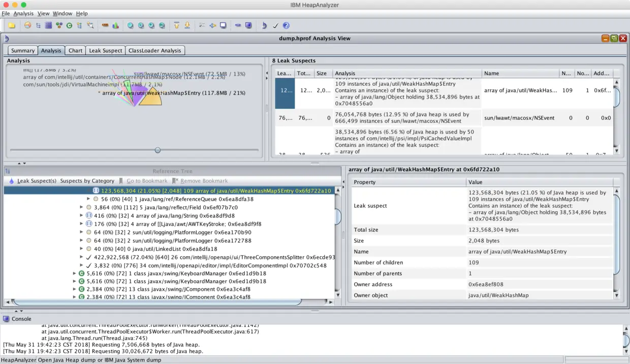Viewport: 630px width, 364px height.
Task: Click the plain magnifier search icon
Action: [131, 25]
